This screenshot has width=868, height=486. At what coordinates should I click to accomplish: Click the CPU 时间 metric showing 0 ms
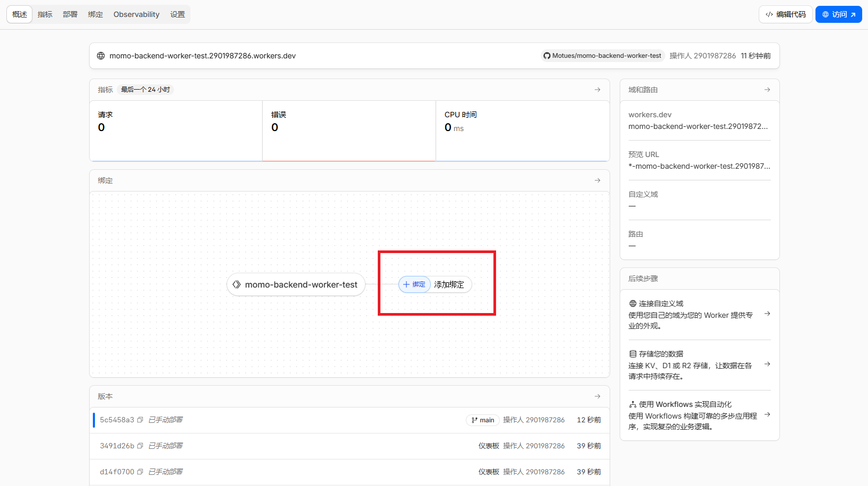[523, 131]
